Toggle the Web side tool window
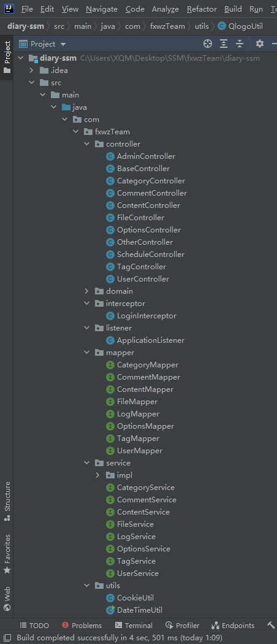Image resolution: width=277 pixels, height=644 pixels. [x=7, y=599]
